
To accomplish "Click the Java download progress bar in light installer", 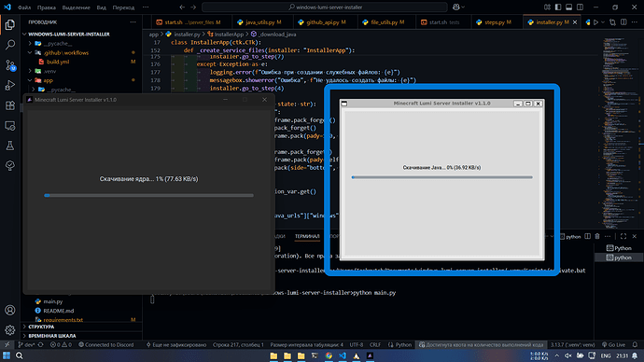I will tap(441, 177).
